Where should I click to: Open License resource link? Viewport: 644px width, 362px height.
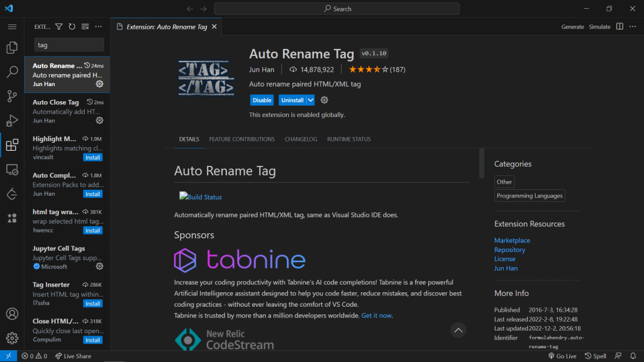tap(504, 258)
